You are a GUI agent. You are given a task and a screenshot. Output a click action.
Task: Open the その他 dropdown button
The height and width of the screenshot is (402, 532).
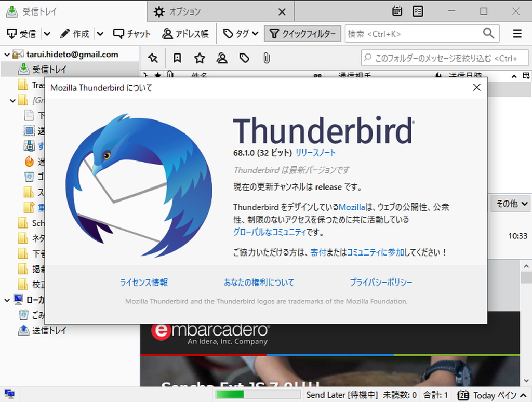pos(511,204)
